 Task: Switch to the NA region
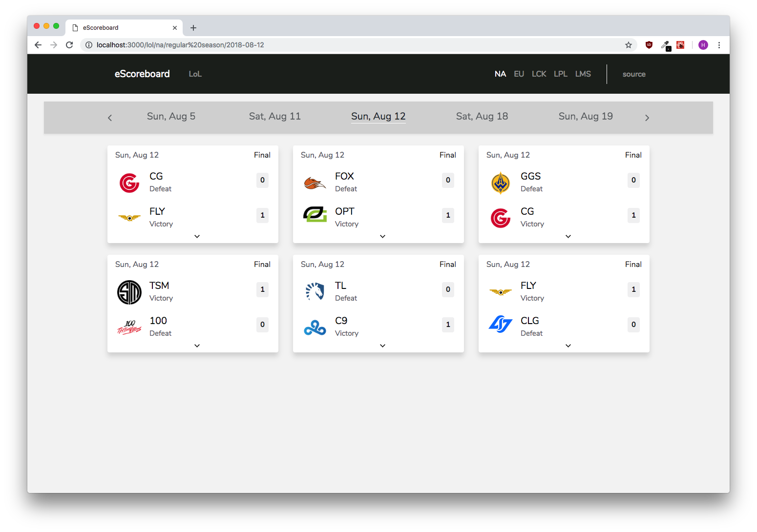(500, 74)
